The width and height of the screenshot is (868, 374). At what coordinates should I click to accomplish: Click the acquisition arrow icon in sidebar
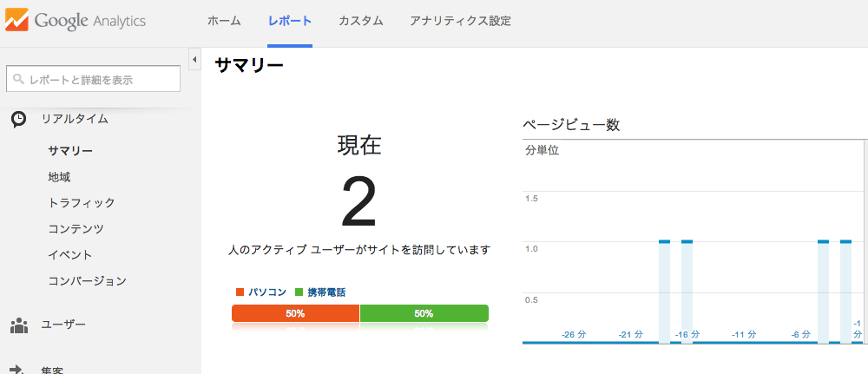pos(17,370)
